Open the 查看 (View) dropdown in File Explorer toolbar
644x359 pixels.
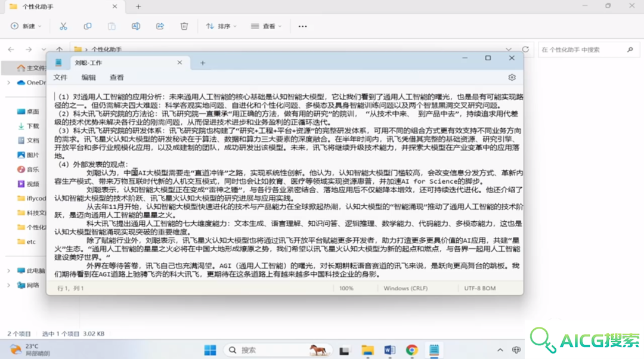[x=266, y=26]
